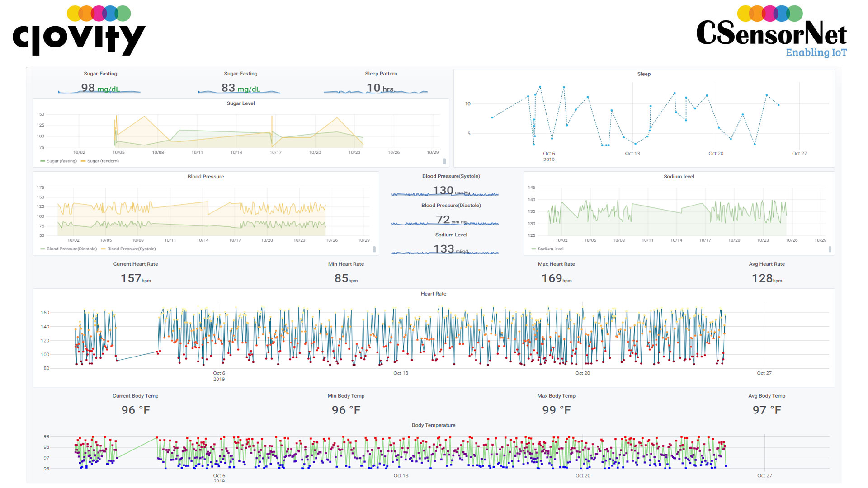This screenshot has width=868, height=488.
Task: Click the Avg Heart Rate label
Action: pos(767,264)
